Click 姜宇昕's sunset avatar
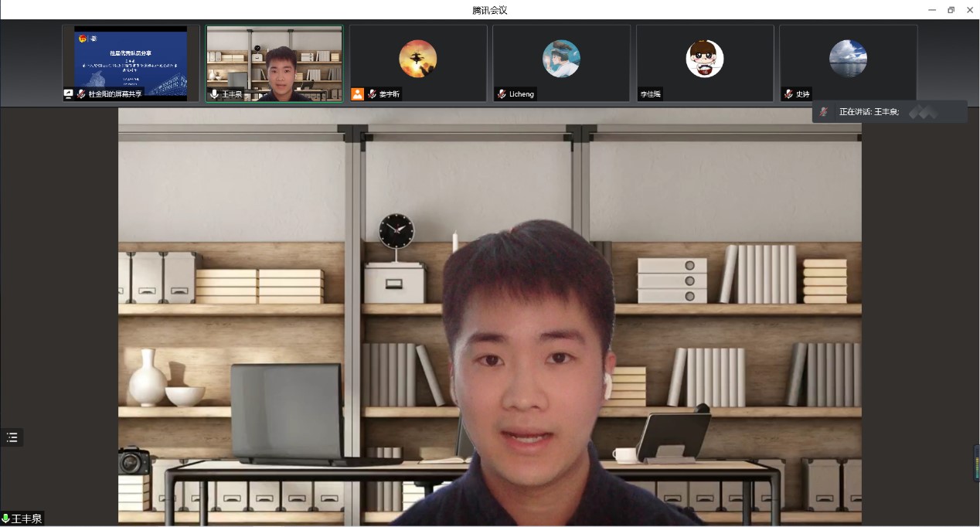Viewport: 980px width, 527px height. pos(417,59)
